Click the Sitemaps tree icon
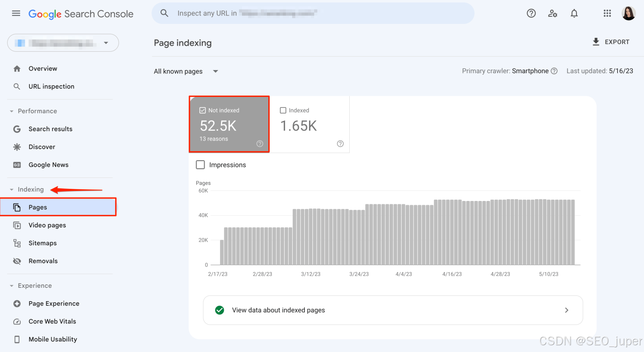The width and height of the screenshot is (644, 352). click(x=17, y=243)
